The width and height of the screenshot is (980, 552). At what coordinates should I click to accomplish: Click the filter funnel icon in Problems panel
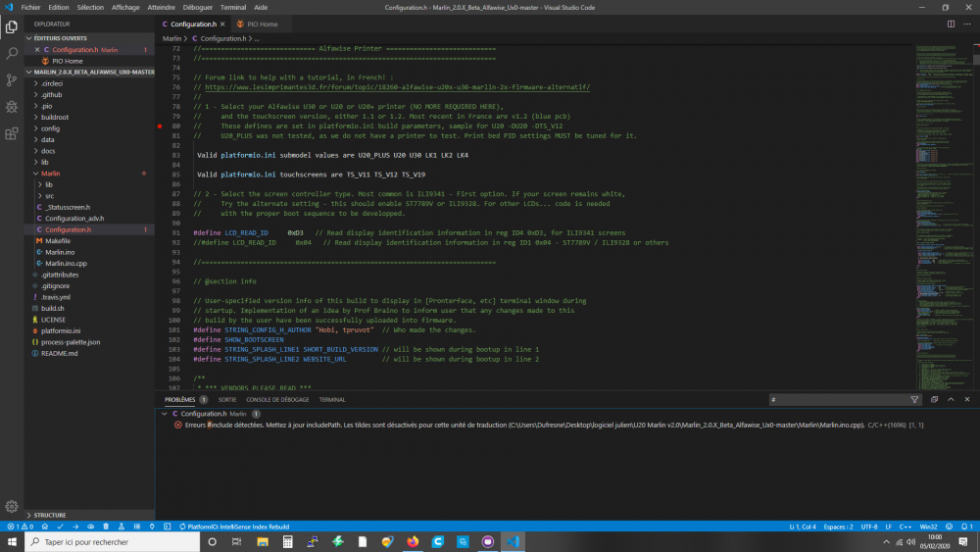click(914, 399)
